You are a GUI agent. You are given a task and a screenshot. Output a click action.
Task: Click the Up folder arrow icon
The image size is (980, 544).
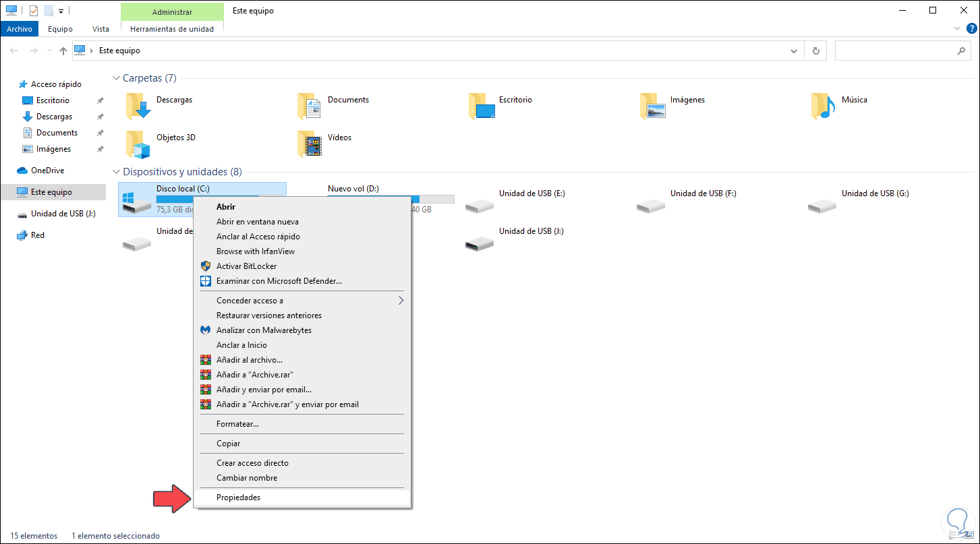pyautogui.click(x=63, y=51)
